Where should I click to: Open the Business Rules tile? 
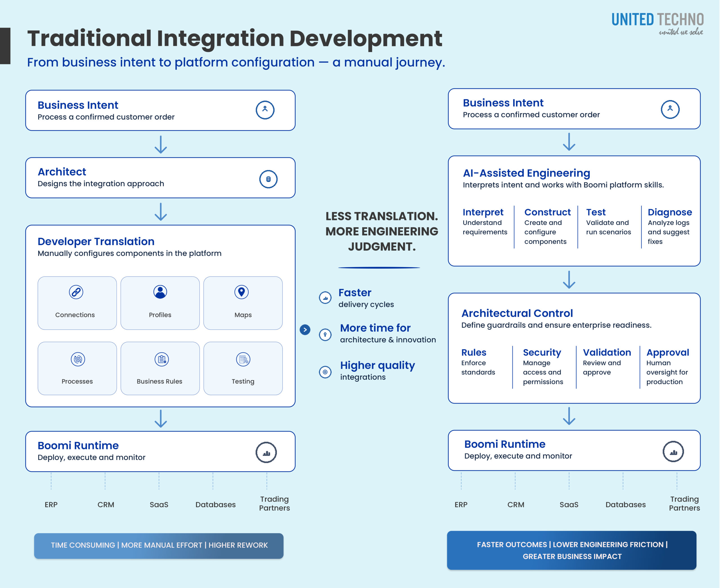pos(160,368)
